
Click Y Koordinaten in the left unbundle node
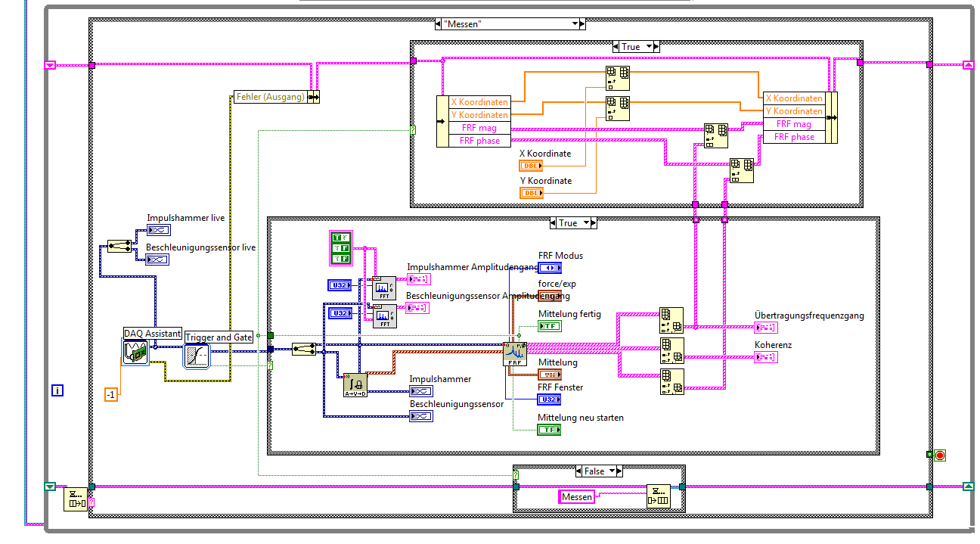pyautogui.click(x=479, y=115)
